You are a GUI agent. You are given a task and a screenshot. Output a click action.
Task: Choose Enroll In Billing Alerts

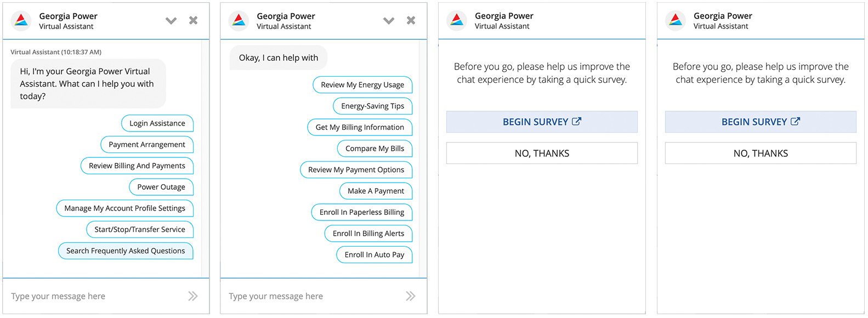click(x=368, y=234)
